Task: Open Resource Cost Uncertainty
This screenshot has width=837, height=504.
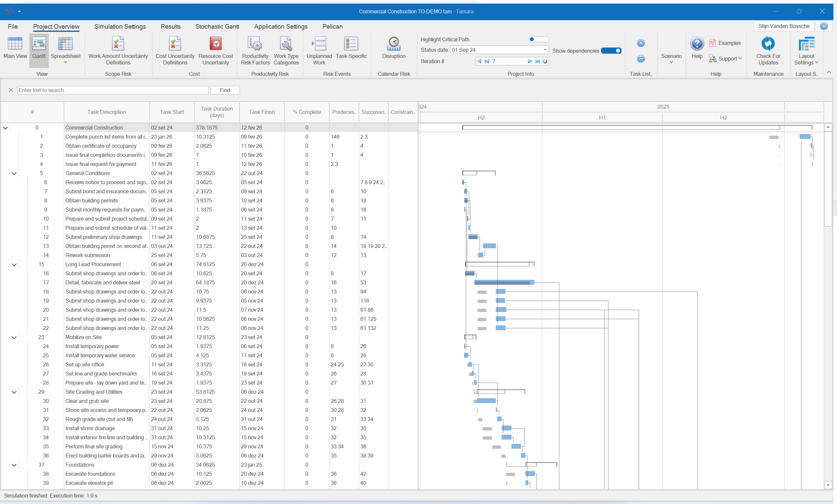Action: [x=216, y=50]
